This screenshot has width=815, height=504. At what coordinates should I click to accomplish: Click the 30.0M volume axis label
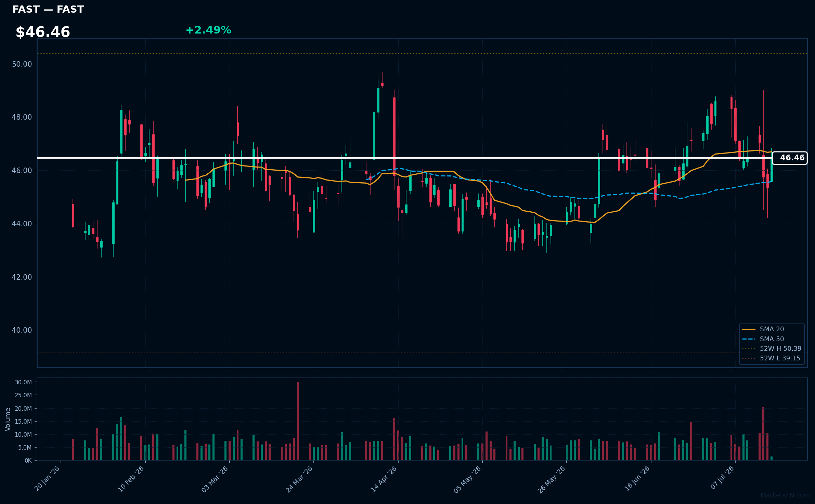coord(23,382)
